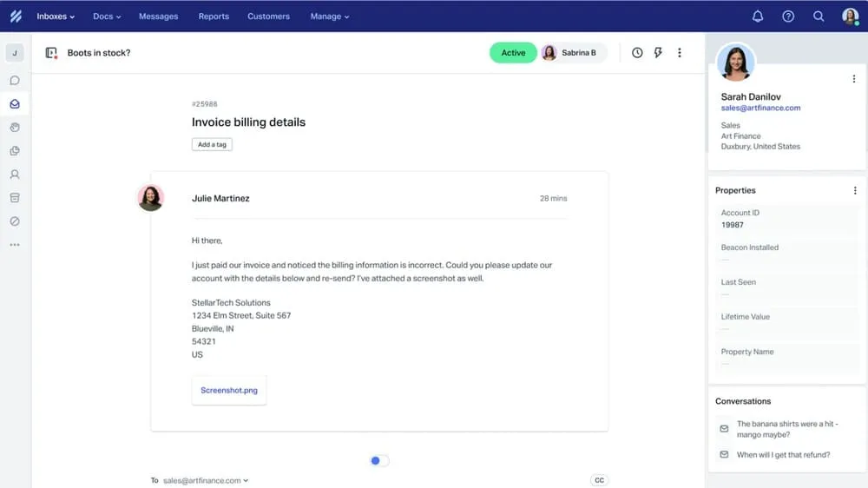Open chat bubble icon in left sidebar
868x488 pixels.
click(15, 80)
